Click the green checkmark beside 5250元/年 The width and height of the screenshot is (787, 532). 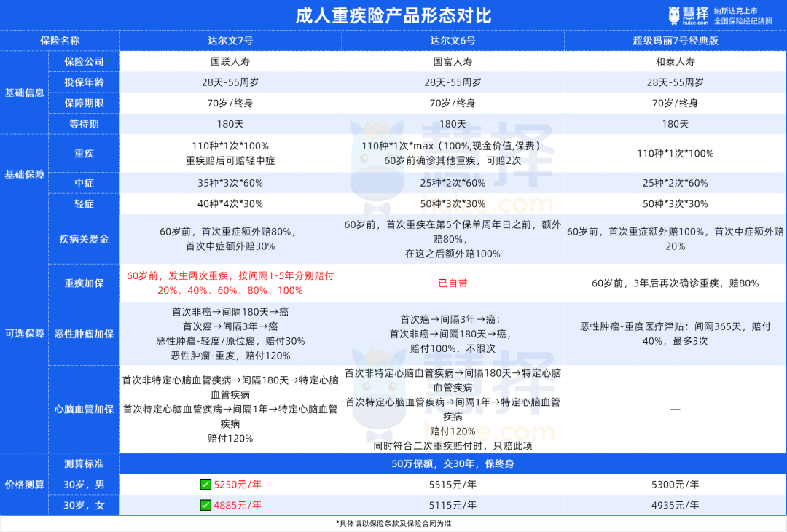205,485
